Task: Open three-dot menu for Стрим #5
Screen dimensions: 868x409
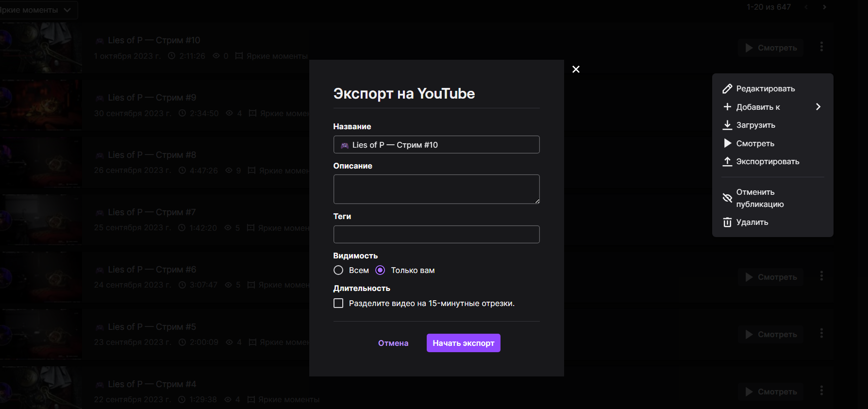Action: click(821, 333)
